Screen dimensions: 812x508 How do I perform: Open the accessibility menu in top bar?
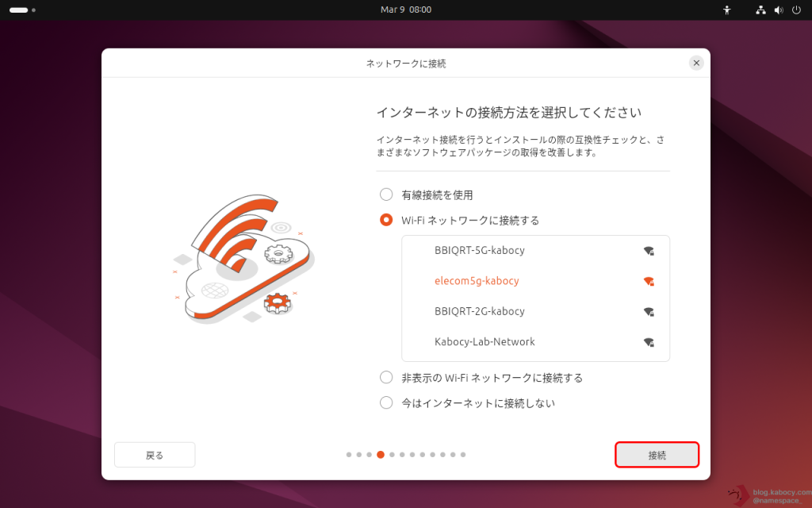726,10
